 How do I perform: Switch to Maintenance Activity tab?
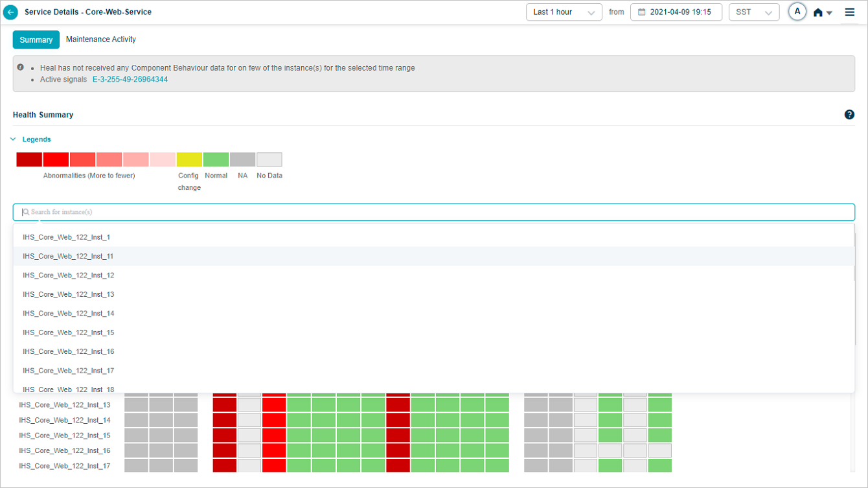(x=101, y=40)
